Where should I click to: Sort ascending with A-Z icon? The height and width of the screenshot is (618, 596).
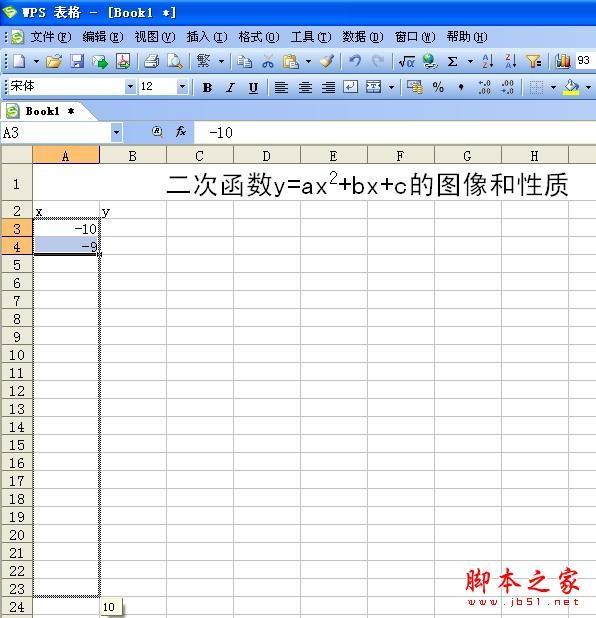click(x=488, y=61)
